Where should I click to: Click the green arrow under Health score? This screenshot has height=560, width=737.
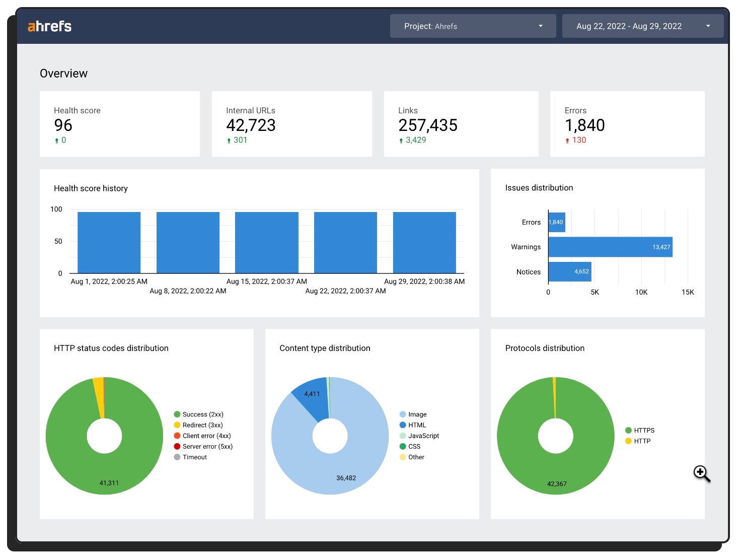[x=57, y=141]
